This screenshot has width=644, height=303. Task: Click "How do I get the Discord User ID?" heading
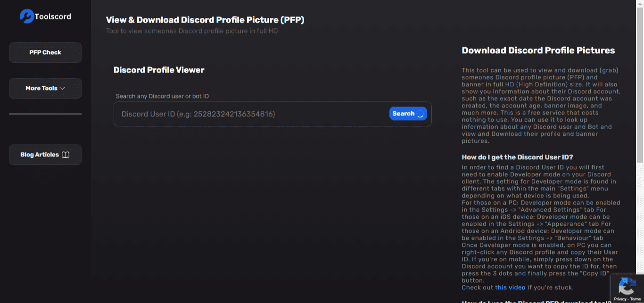pyautogui.click(x=517, y=157)
